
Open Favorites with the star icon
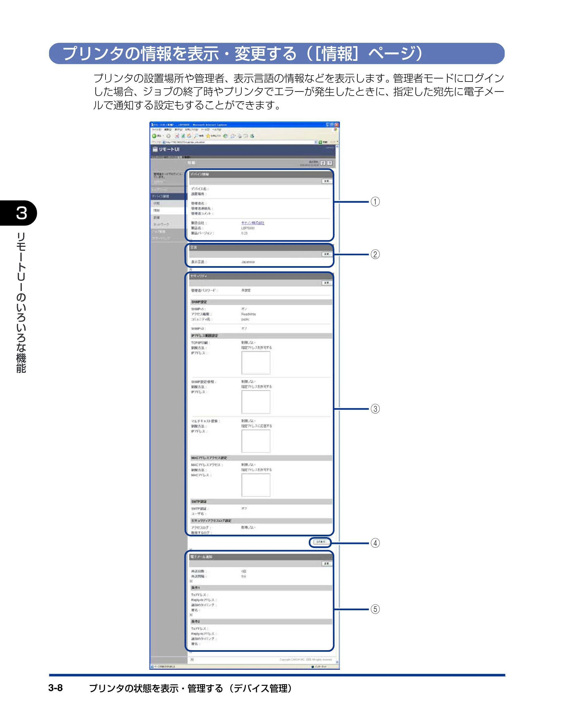[208, 136]
